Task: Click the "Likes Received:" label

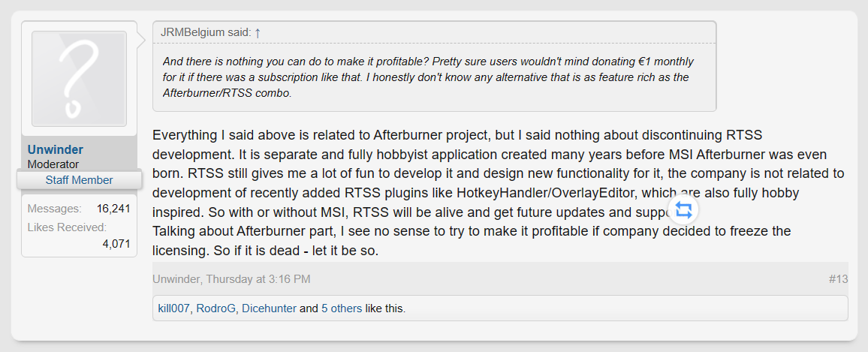Action: click(67, 227)
